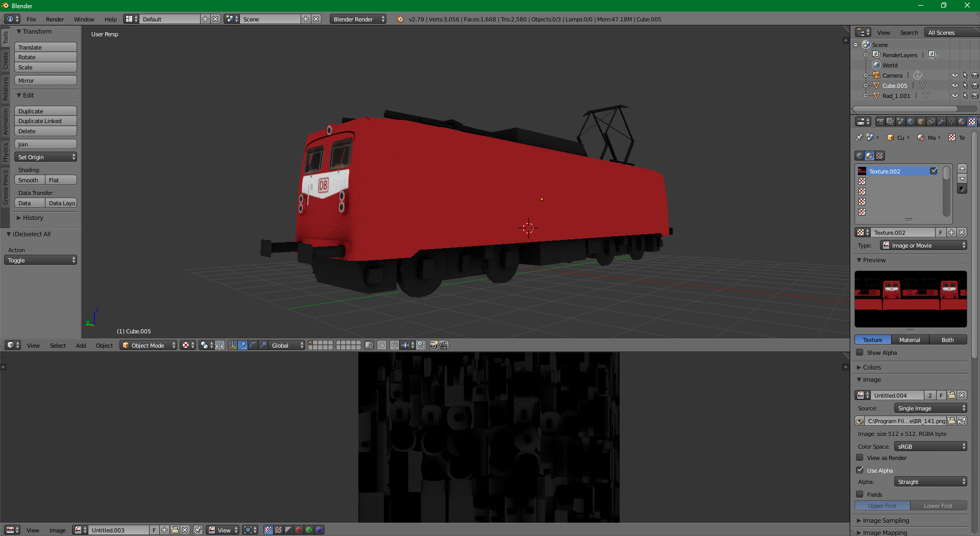
Task: Click the OpenGL render image camera icon
Action: 433,346
